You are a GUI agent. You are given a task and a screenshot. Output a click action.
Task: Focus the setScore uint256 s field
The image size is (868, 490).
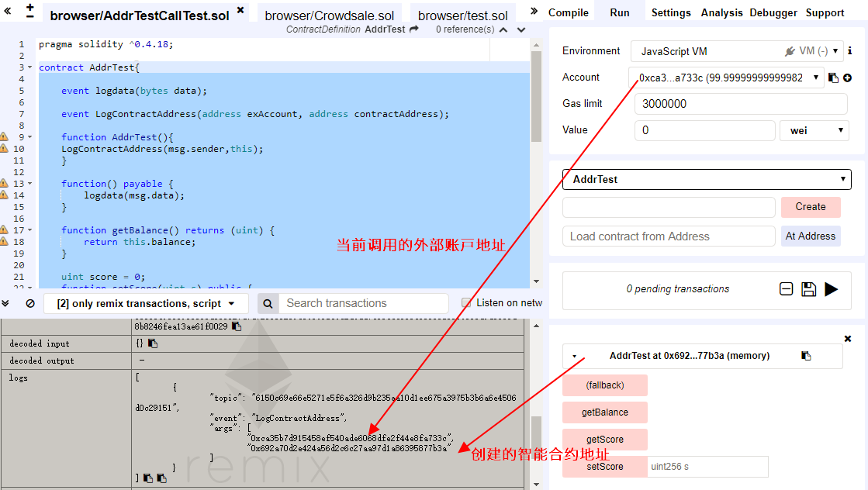(707, 466)
